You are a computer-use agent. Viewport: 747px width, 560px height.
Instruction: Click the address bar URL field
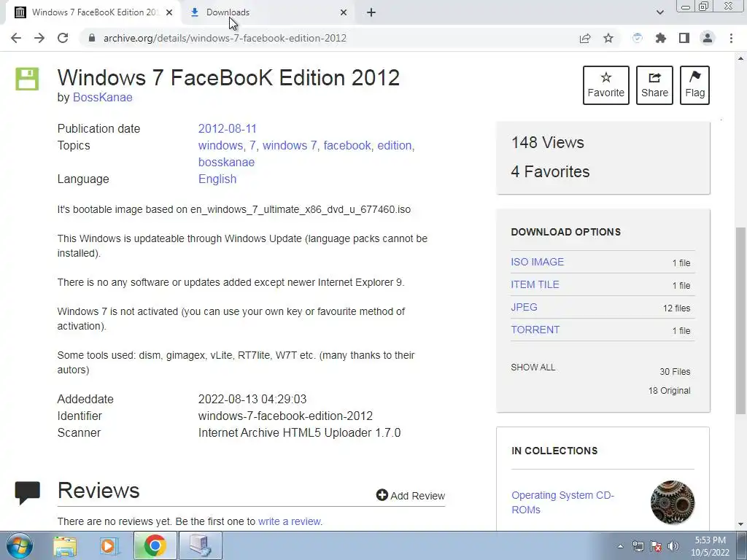tap(329, 38)
